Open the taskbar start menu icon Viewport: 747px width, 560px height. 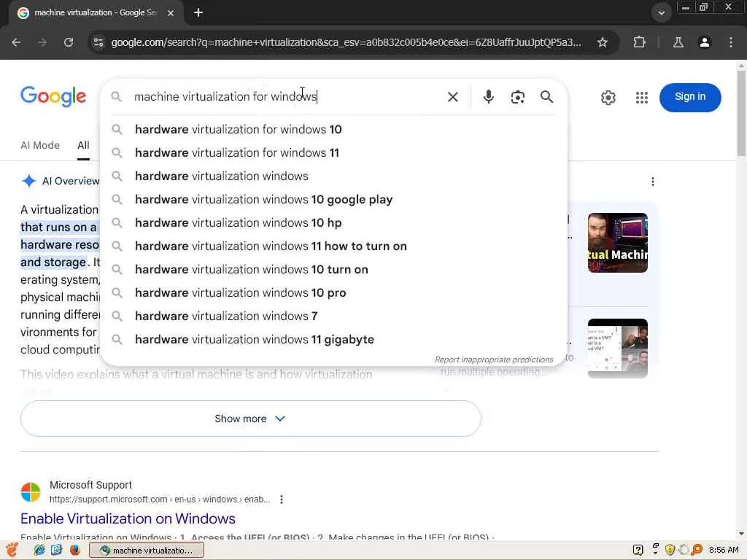[x=12, y=550]
